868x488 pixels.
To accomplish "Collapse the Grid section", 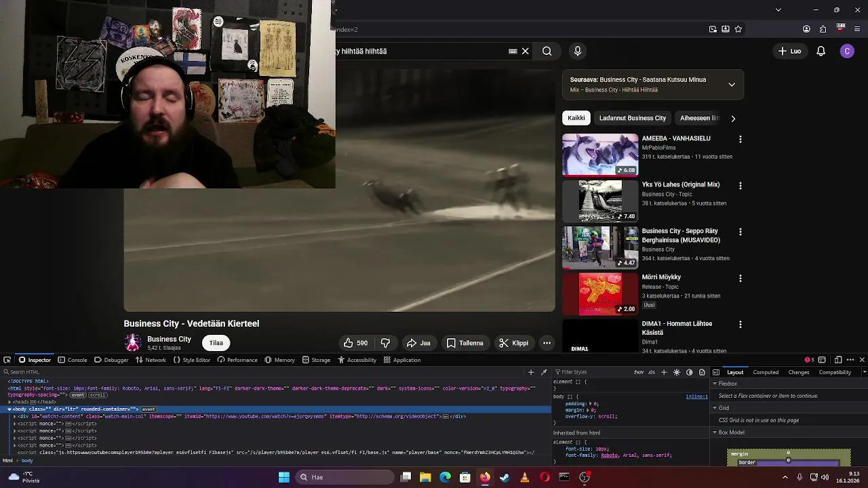I will (x=715, y=408).
